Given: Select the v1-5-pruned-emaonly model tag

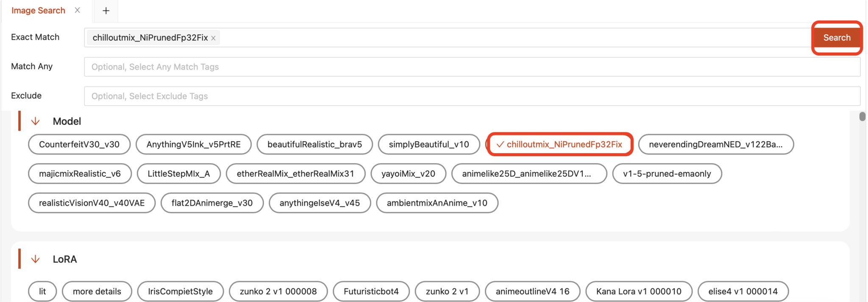Looking at the screenshot, I should [x=667, y=174].
